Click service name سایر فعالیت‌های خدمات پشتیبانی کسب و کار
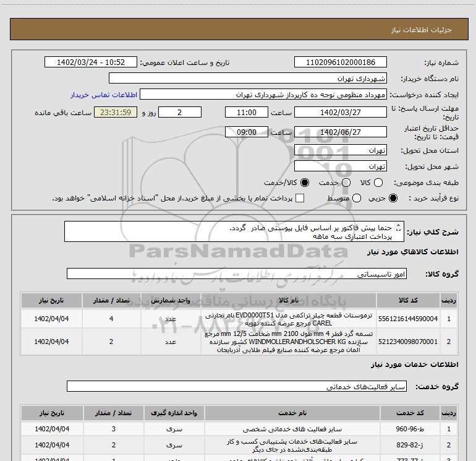Screen dimensions: 476x461 (x=292, y=445)
